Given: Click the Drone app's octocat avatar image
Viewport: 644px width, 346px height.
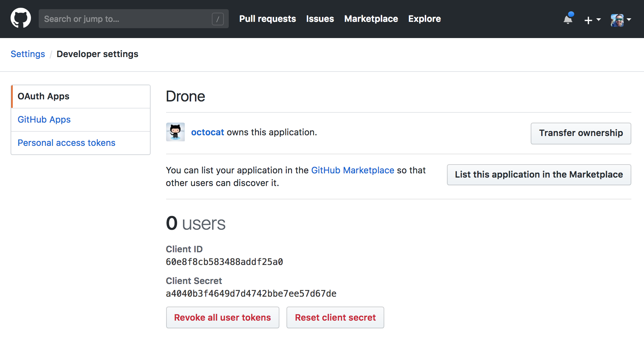Looking at the screenshot, I should click(175, 132).
